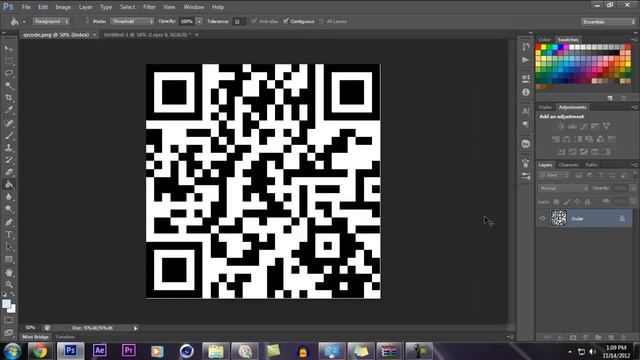Hide the Index layer with eye icon
640x360 pixels.
[x=542, y=219]
